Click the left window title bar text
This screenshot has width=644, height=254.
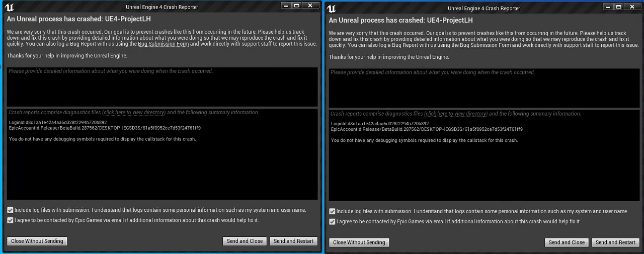pyautogui.click(x=162, y=7)
